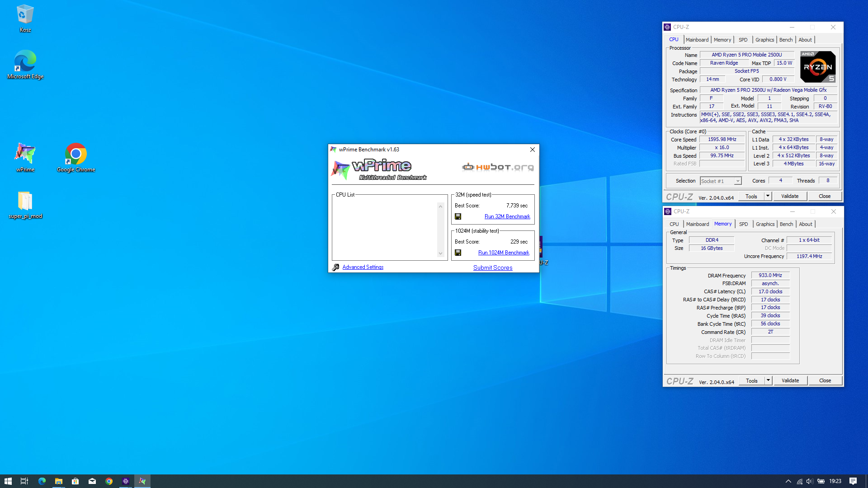Viewport: 868px width, 488px height.
Task: Switch to About tab in top CPU-Z
Action: coord(805,40)
